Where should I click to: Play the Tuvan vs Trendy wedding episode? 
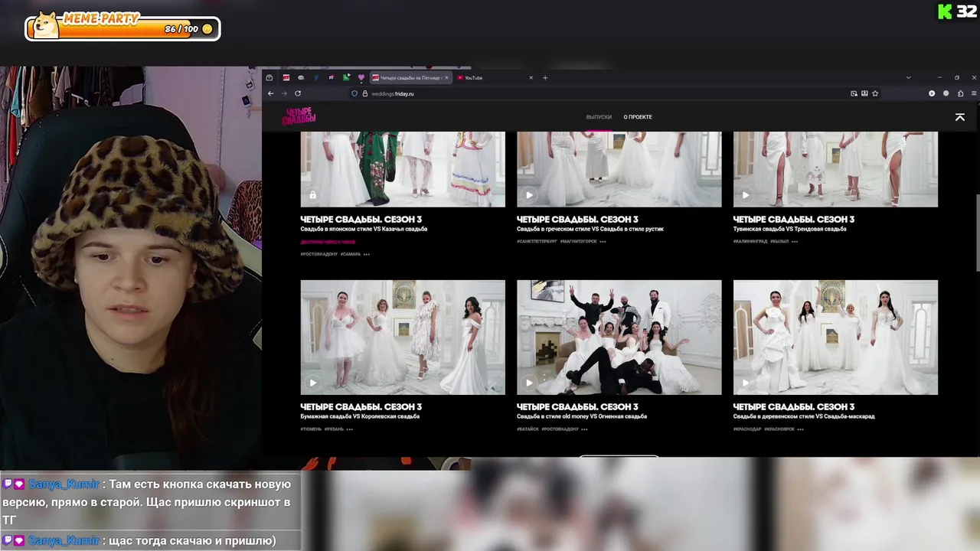pyautogui.click(x=746, y=195)
